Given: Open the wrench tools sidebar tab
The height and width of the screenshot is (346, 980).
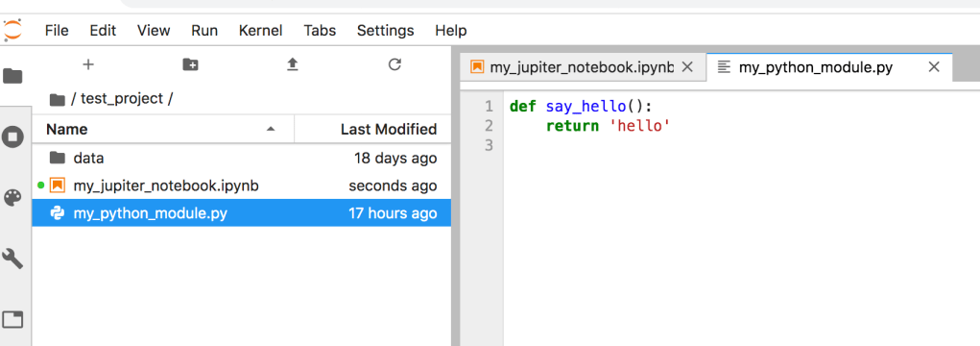Looking at the screenshot, I should pos(13,258).
